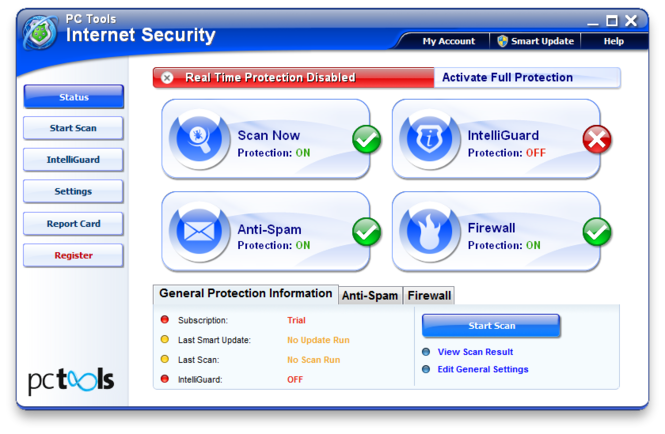Click the bullet beside Edit General Settings
Screen dimensions: 665x434
coord(426,369)
